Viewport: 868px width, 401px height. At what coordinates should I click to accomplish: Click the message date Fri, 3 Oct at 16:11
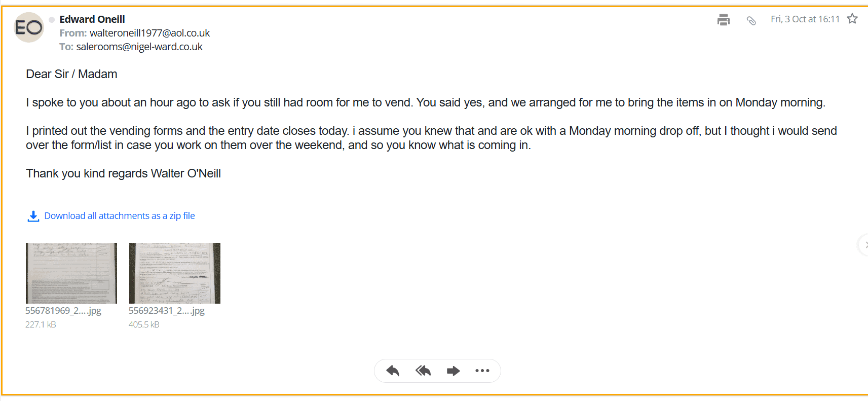pos(805,19)
